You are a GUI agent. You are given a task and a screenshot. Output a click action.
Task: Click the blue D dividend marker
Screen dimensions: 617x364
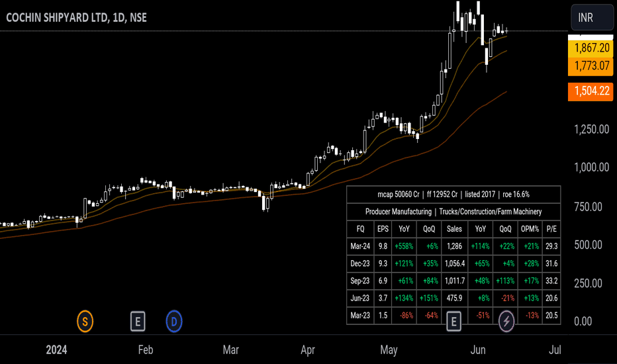click(x=174, y=322)
